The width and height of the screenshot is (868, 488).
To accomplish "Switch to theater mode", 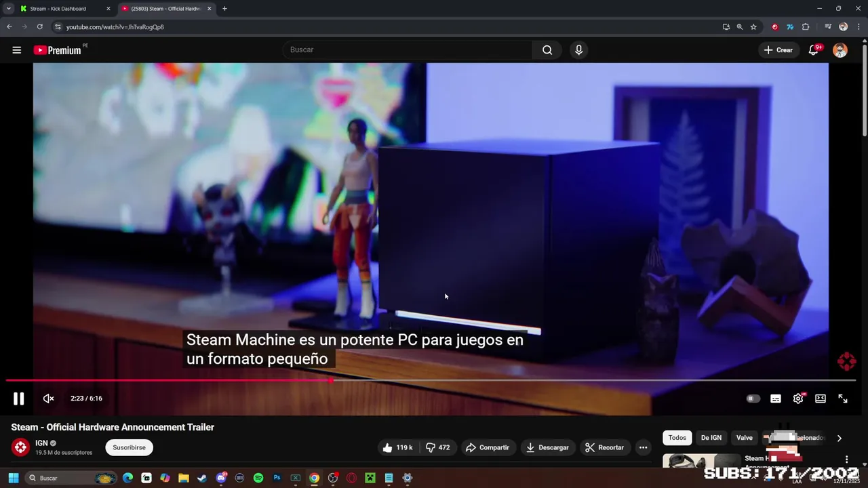I will [821, 399].
